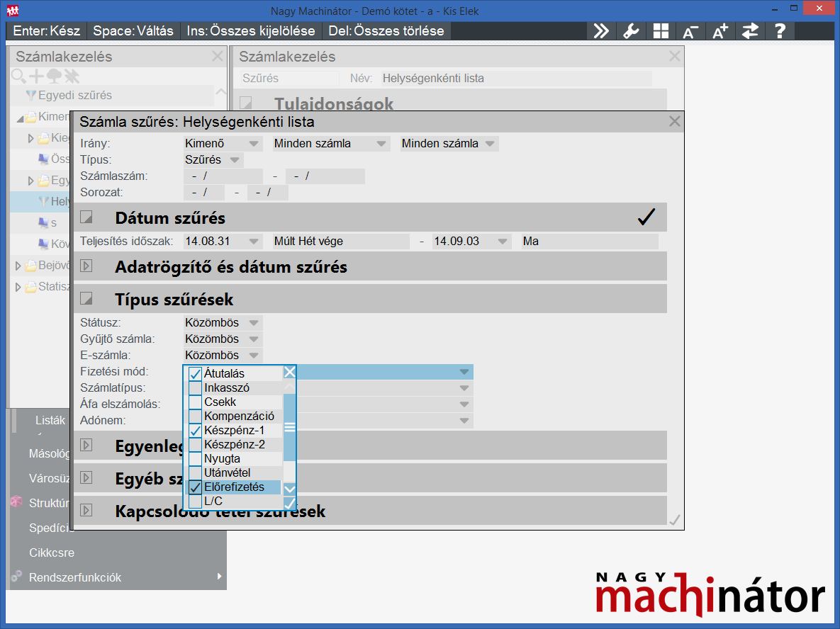Click the tree icon in left panel toolbar
This screenshot has width=840, height=629.
click(x=54, y=76)
